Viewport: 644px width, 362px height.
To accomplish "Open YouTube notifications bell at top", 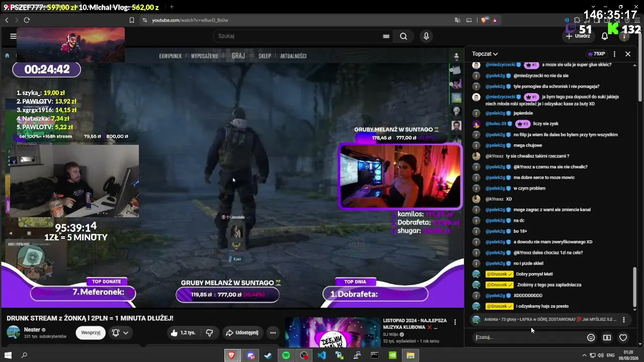I will coord(605,36).
